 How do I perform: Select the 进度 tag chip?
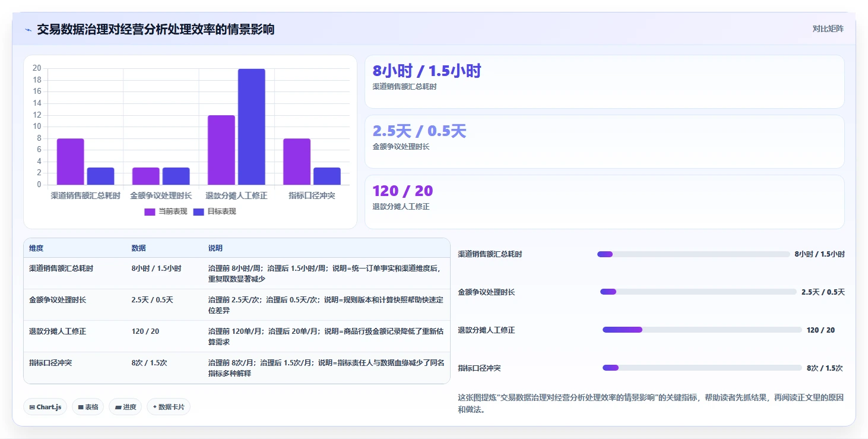click(x=125, y=407)
